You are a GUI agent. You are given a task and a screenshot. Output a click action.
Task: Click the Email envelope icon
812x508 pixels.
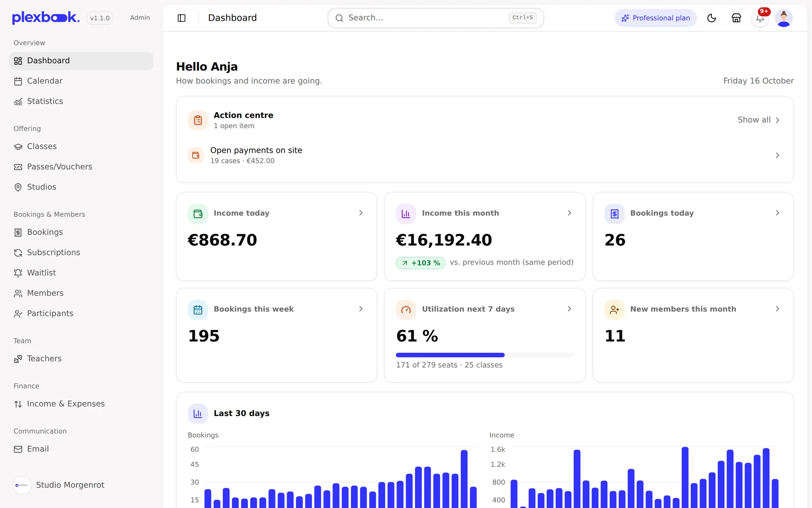18,449
